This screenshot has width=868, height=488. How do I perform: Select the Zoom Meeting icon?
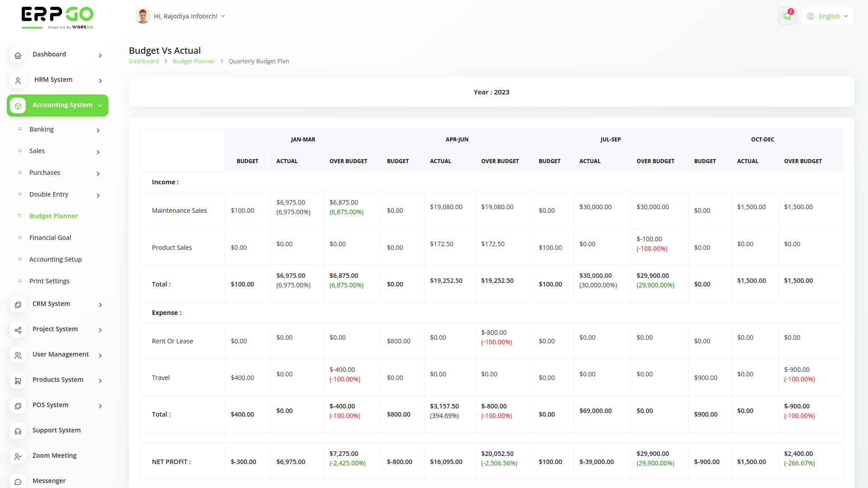tap(18, 456)
